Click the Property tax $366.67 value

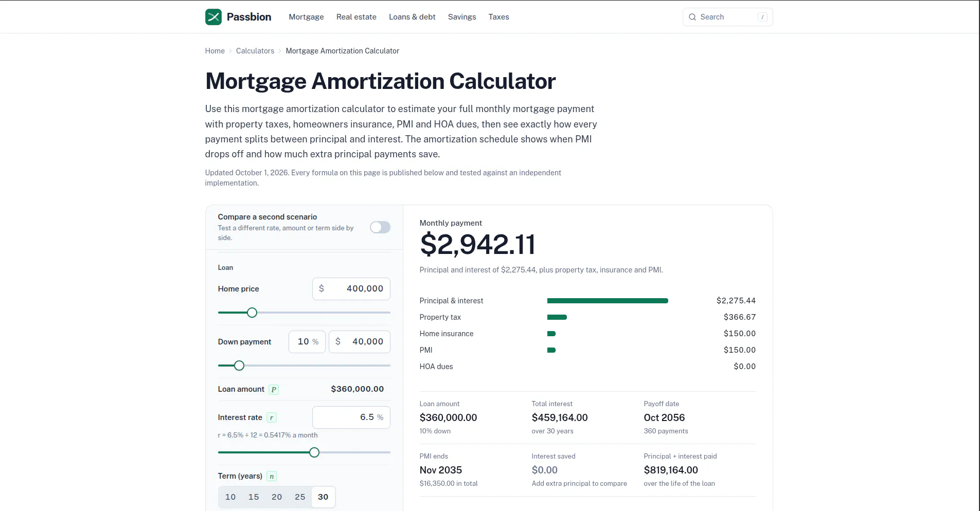coord(740,317)
